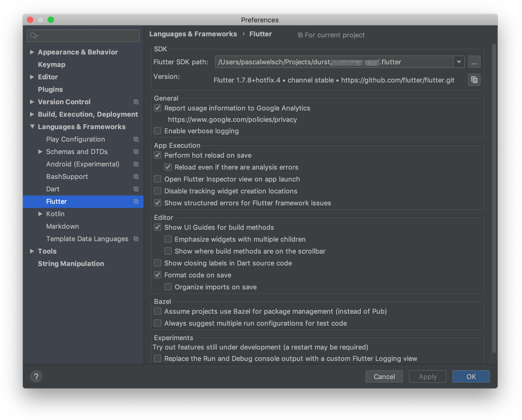
Task: Click project icon beside Android (Experimental)
Action: (136, 164)
